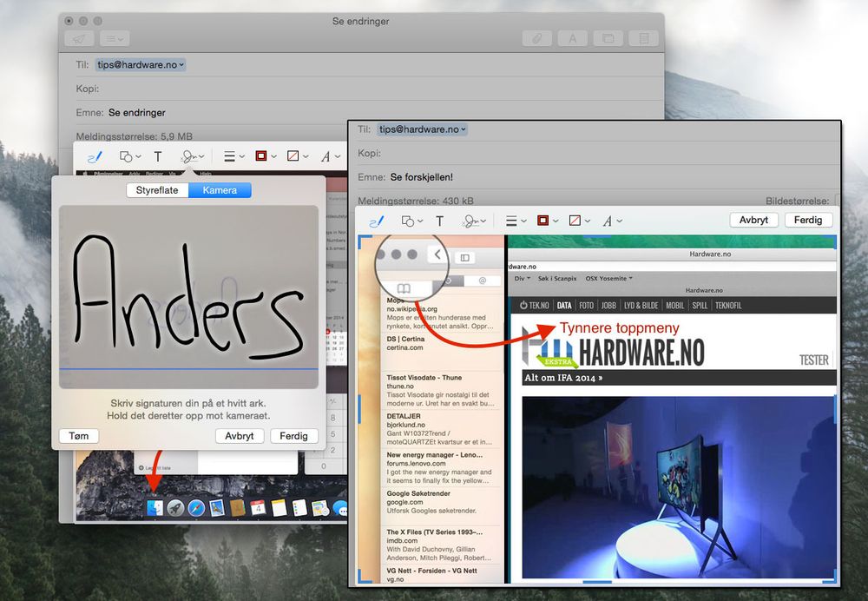Send the 'Se endringer' message with the paper plane
Screen dimensions: 868x601
[80, 38]
